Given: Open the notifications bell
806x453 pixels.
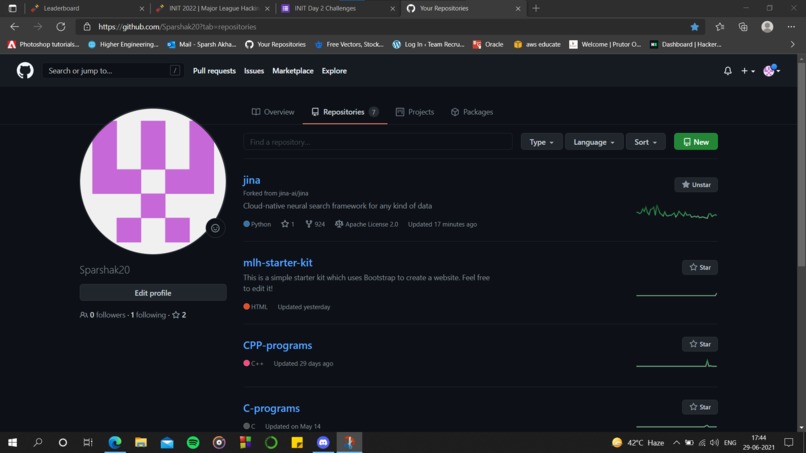Looking at the screenshot, I should [x=727, y=71].
